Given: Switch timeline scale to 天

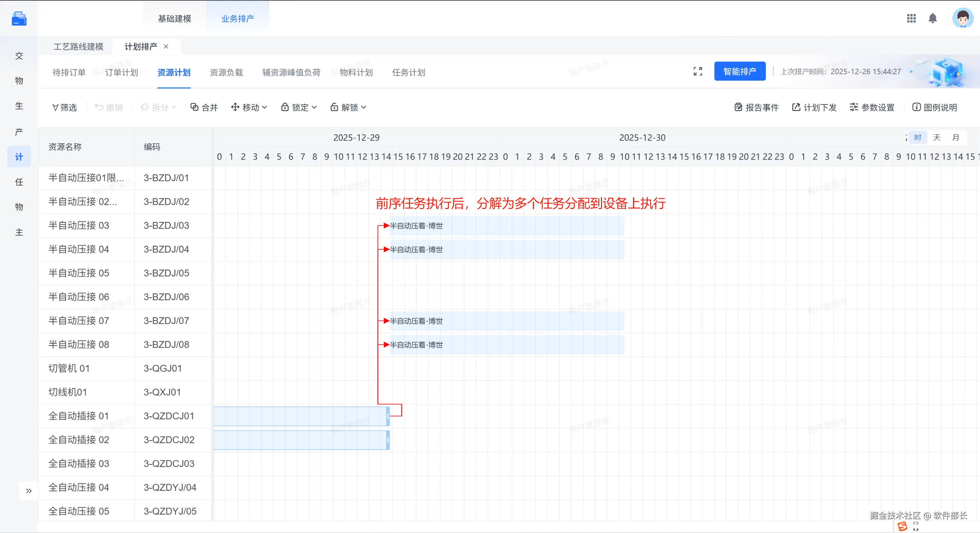Looking at the screenshot, I should [937, 138].
